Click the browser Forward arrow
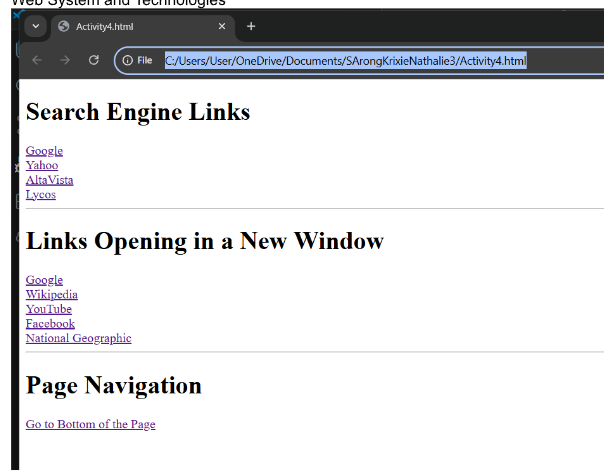This screenshot has height=475, width=604. (x=65, y=61)
